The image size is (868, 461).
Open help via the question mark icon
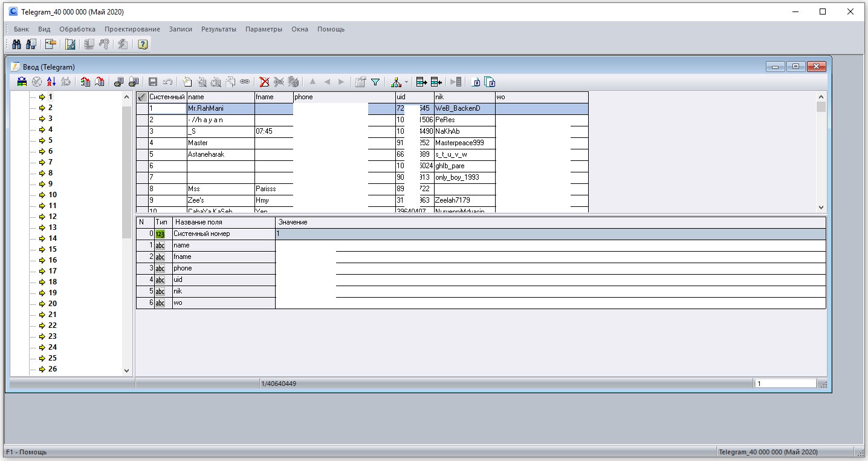[143, 44]
